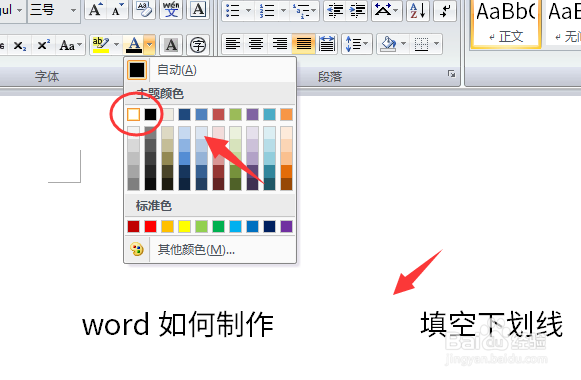Toggle show paragraph marks button
The width and height of the screenshot is (581, 380).
445,10
